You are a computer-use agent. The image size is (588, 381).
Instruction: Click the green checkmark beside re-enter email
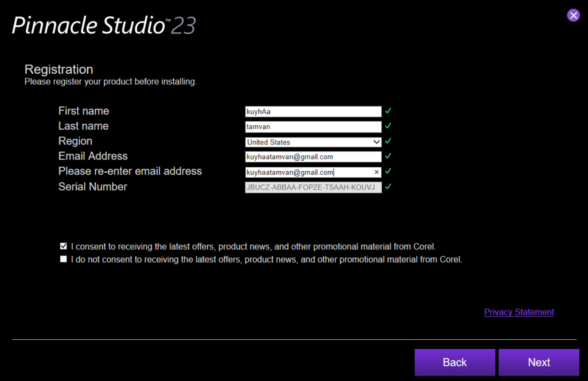pos(388,171)
